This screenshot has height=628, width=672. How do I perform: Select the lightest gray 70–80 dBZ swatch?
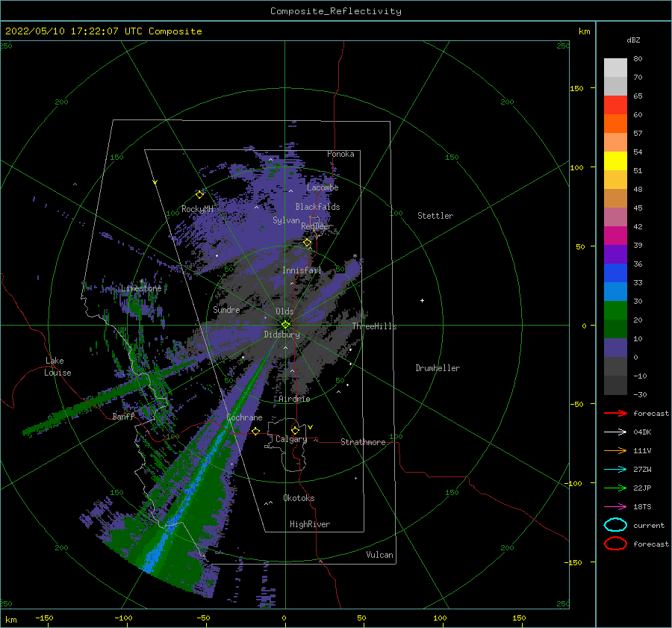[x=615, y=67]
